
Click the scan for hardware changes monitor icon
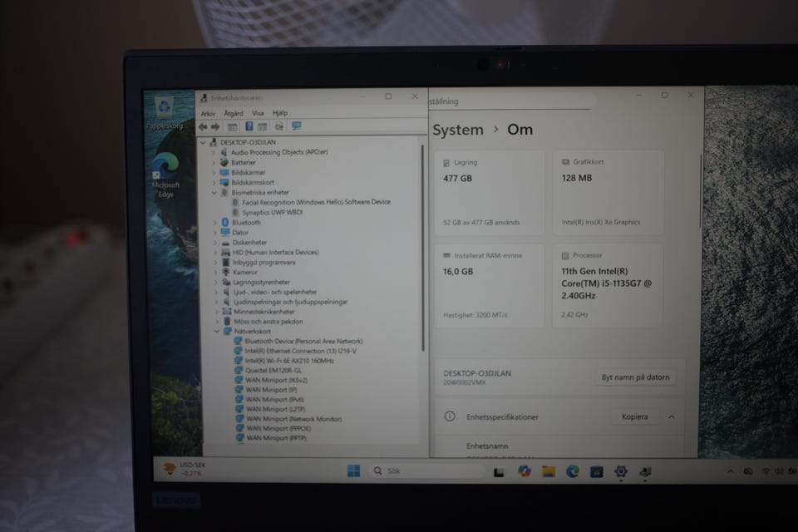(x=296, y=126)
